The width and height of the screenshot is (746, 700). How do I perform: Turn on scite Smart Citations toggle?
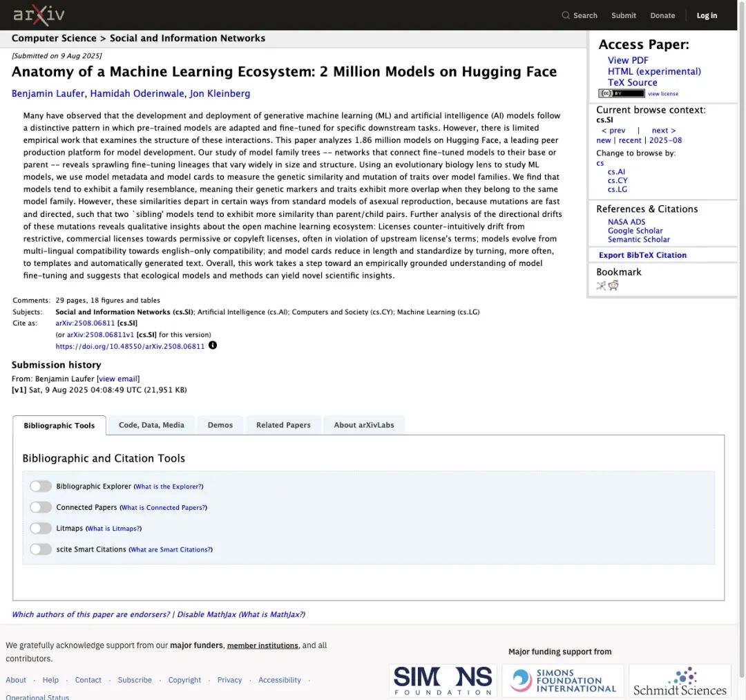click(x=41, y=549)
